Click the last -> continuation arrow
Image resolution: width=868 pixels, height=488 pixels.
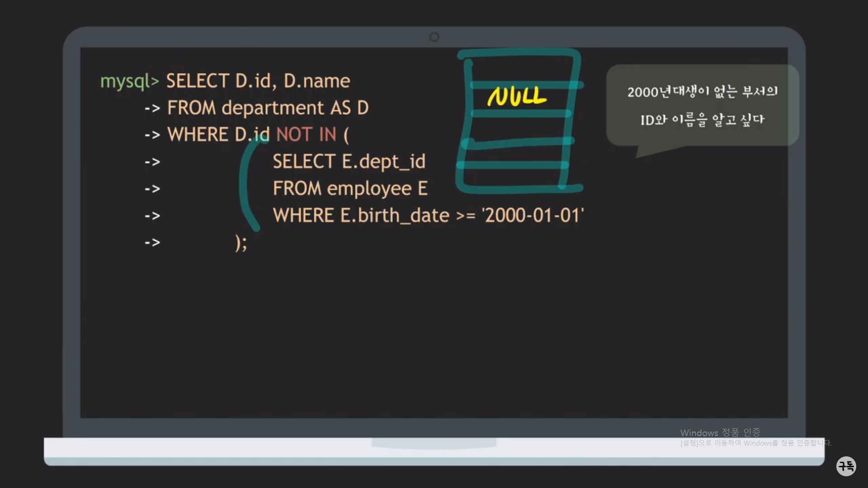[x=152, y=243]
